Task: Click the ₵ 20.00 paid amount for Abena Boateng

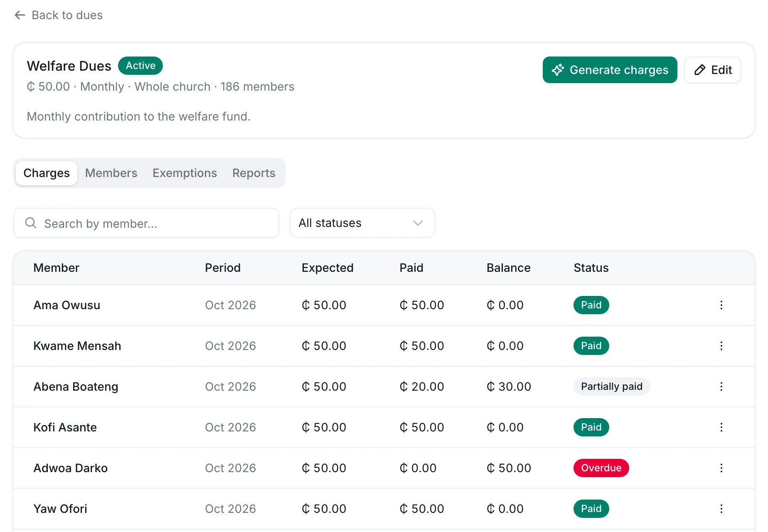Action: click(x=422, y=387)
